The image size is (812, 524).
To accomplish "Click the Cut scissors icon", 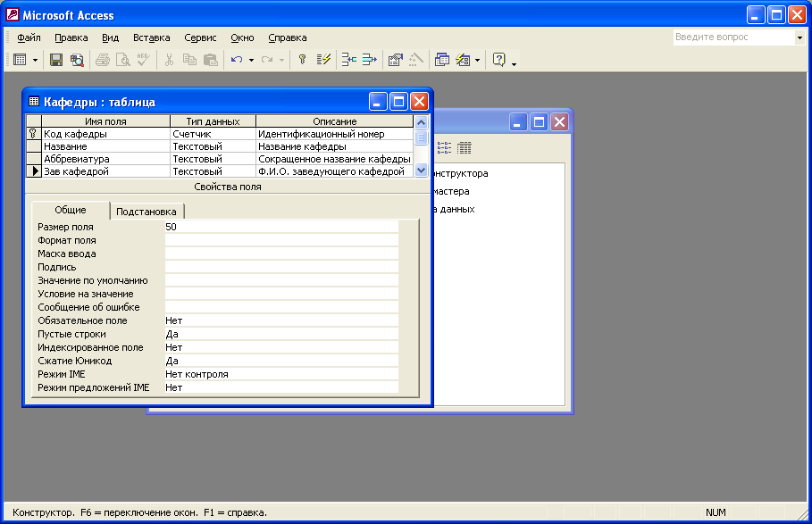I will (x=169, y=60).
